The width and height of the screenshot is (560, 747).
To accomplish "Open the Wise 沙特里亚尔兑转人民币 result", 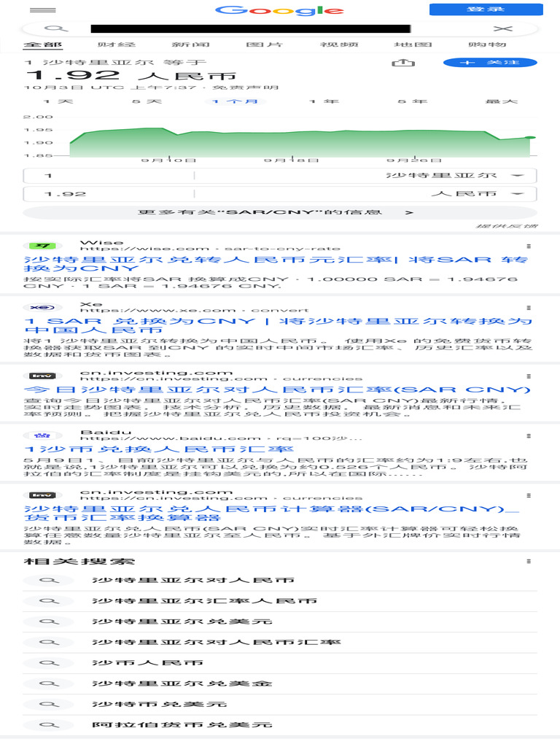I will (276, 263).
